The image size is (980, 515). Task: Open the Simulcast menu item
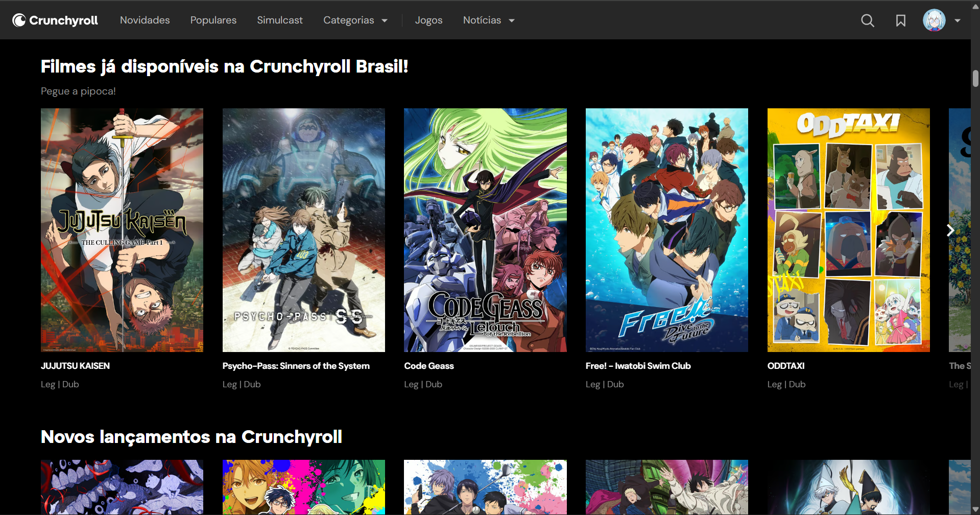pyautogui.click(x=280, y=20)
